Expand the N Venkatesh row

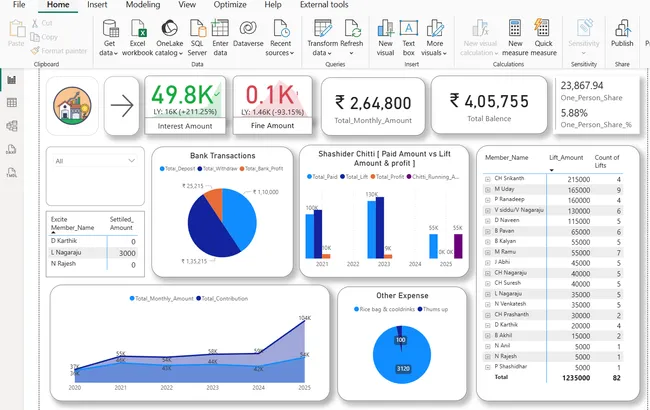point(488,304)
